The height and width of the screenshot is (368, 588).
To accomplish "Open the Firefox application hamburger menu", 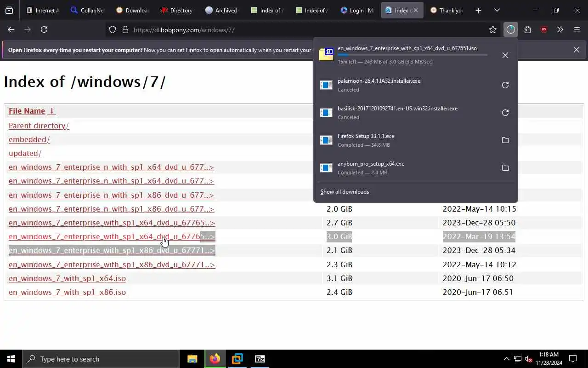I will 577,29.
